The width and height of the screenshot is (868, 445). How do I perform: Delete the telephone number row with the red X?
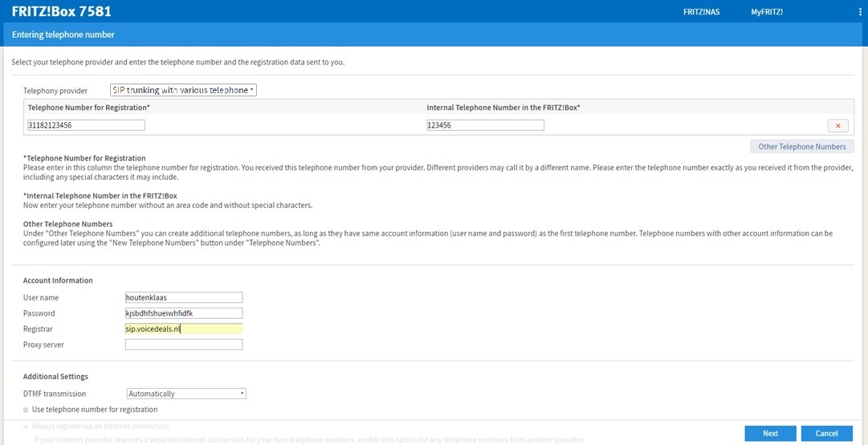coord(837,125)
